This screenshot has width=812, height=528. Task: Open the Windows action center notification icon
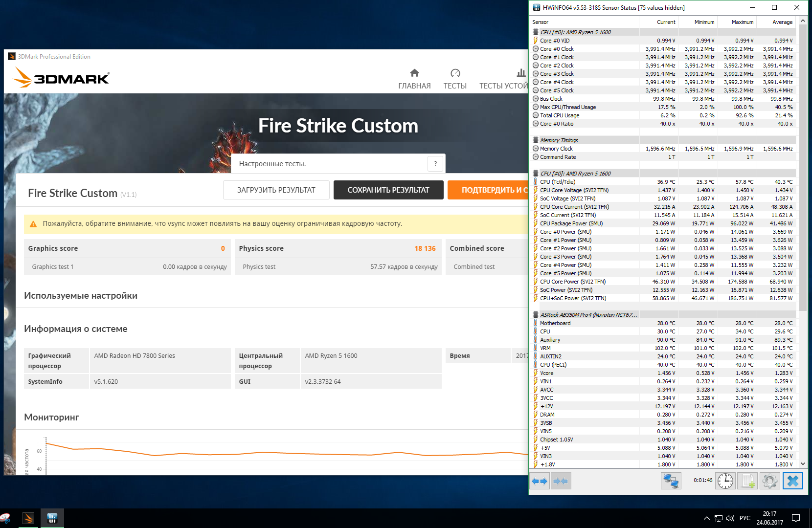pos(796,518)
